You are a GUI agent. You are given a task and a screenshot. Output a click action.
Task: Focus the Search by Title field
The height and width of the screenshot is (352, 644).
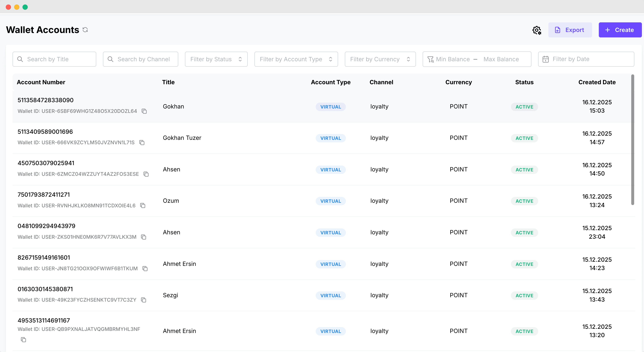coord(54,59)
